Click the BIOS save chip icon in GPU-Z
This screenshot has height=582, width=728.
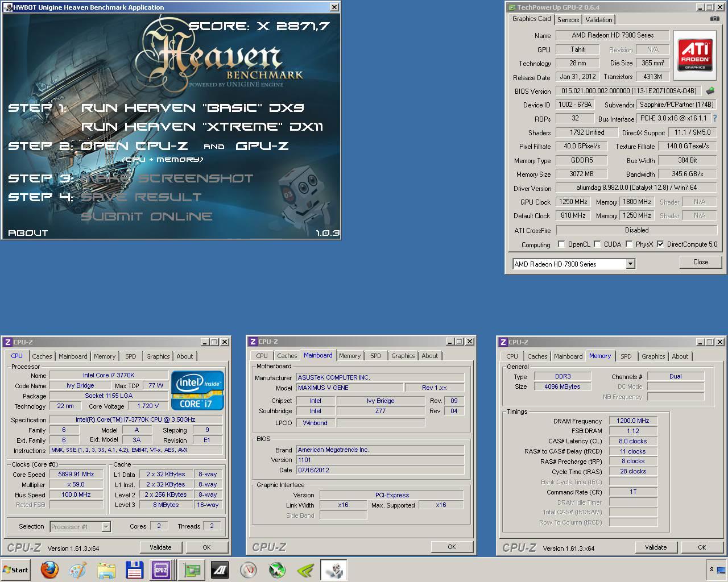point(710,90)
